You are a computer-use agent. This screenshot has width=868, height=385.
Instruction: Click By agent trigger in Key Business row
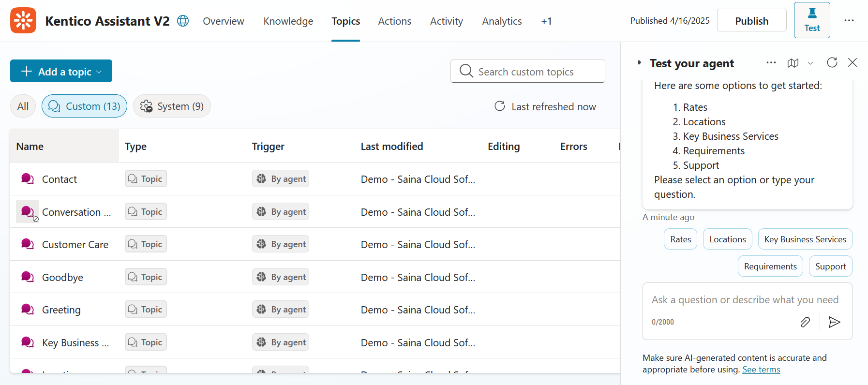(x=281, y=342)
